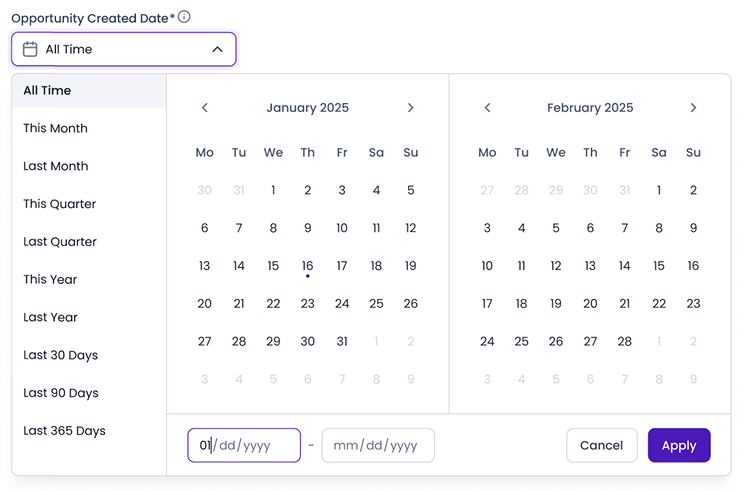Pick January 5 in the calendar
This screenshot has height=491, width=750.
coord(410,190)
